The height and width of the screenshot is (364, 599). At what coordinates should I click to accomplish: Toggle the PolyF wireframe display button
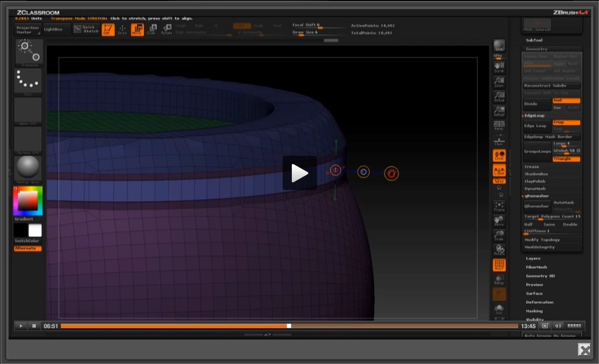tap(499, 266)
